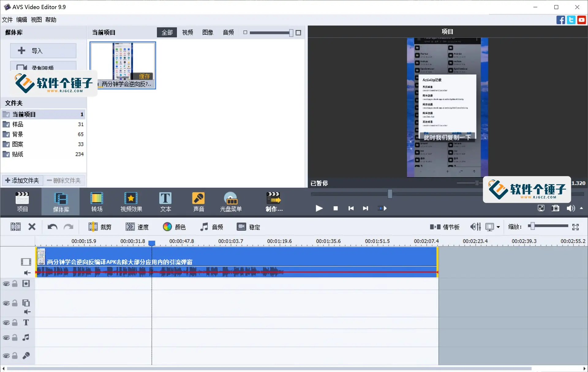The height and width of the screenshot is (372, 588).
Task: Click the 添加文件夹 button
Action: pyautogui.click(x=22, y=180)
